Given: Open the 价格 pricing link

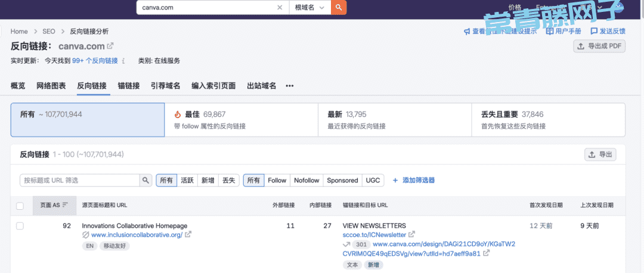Looking at the screenshot, I should point(515,7).
